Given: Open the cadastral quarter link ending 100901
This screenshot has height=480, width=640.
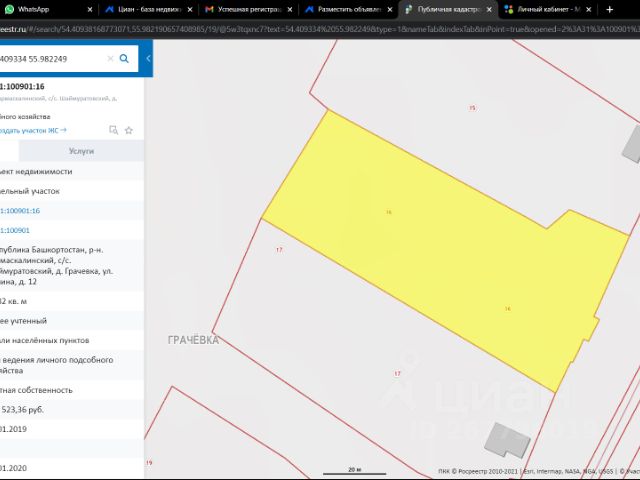Looking at the screenshot, I should pos(15,230).
